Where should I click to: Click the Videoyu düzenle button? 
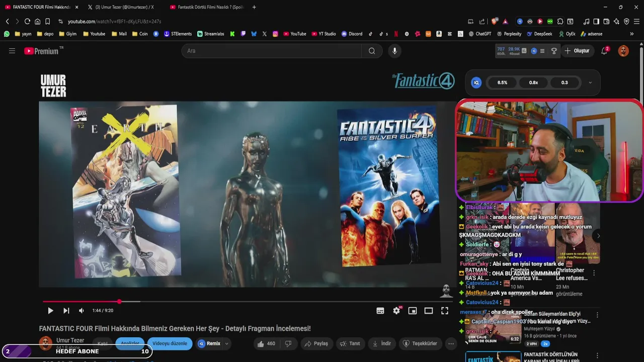click(x=170, y=343)
